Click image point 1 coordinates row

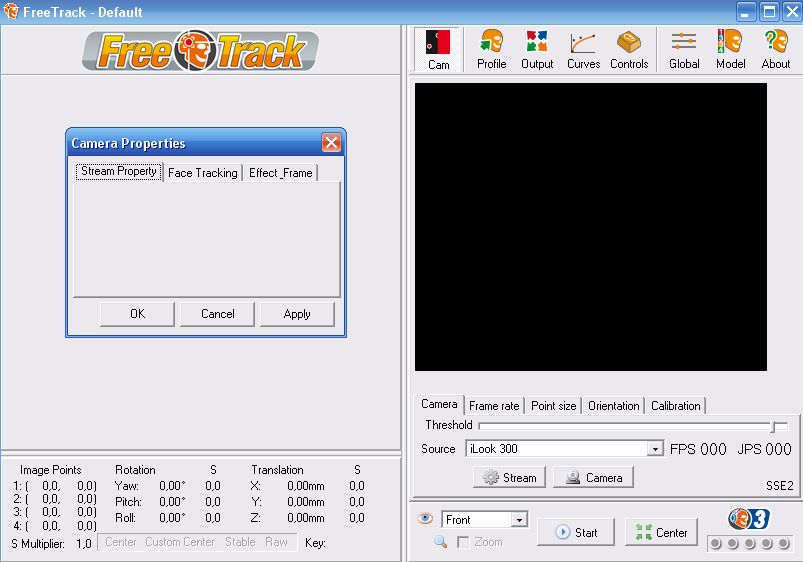(55, 485)
